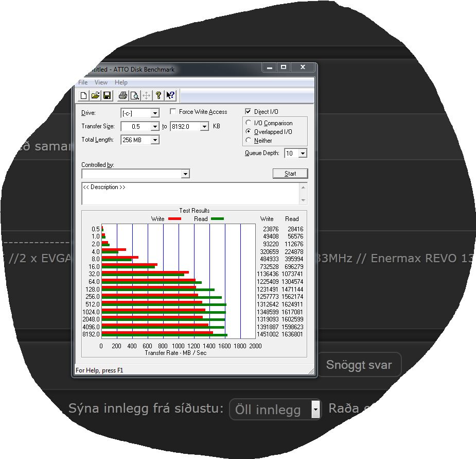
Task: Select the pan/move toolbar icon
Action: (146, 95)
